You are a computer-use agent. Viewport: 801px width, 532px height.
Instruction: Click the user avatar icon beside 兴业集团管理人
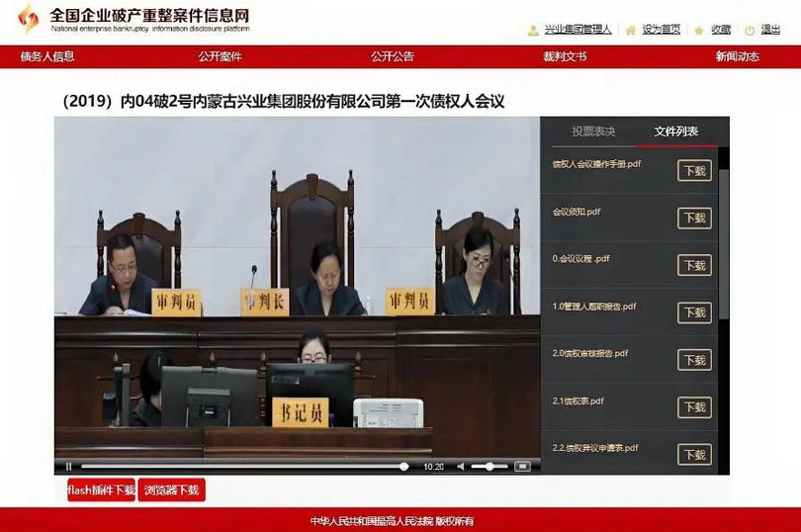[x=533, y=31]
